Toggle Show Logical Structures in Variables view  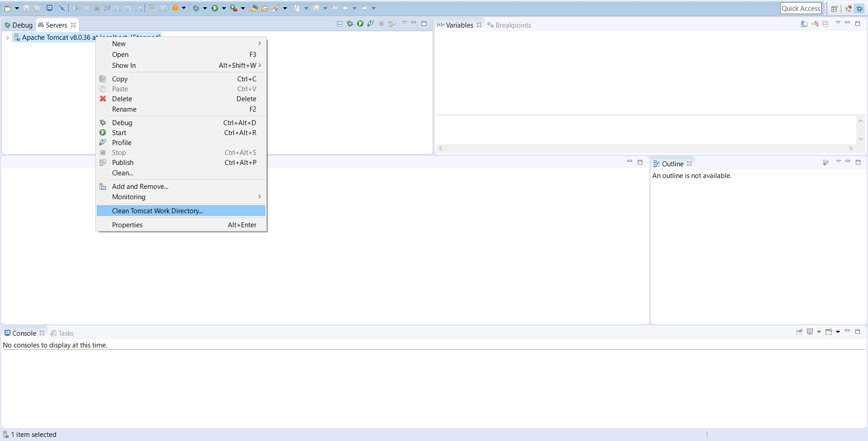coord(804,23)
